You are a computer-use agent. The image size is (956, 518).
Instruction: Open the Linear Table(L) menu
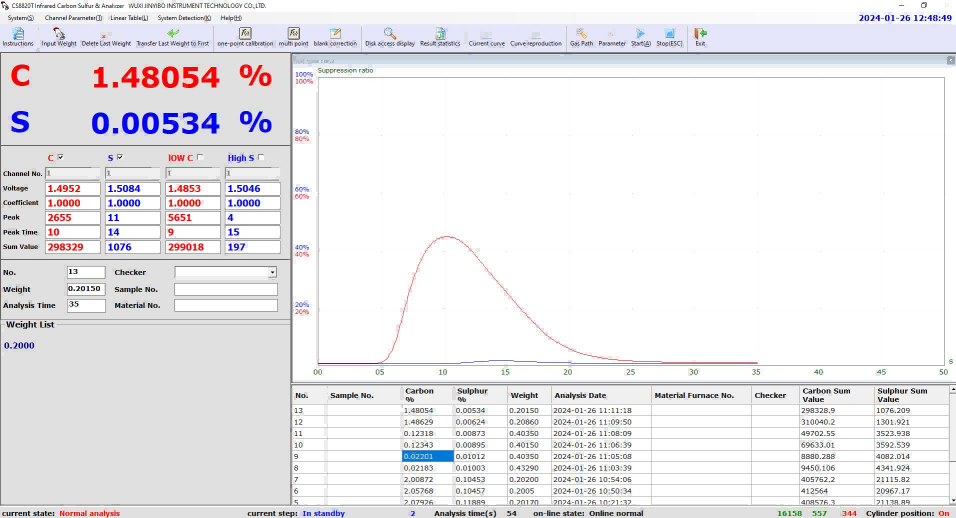click(x=129, y=18)
